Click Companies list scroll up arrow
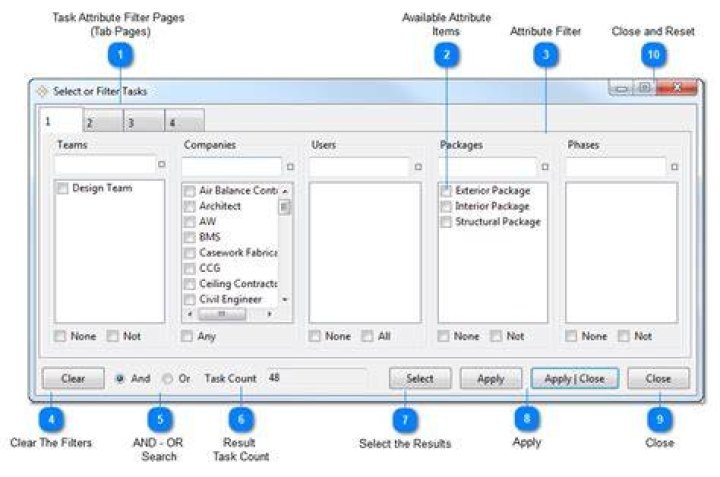 pos(285,191)
